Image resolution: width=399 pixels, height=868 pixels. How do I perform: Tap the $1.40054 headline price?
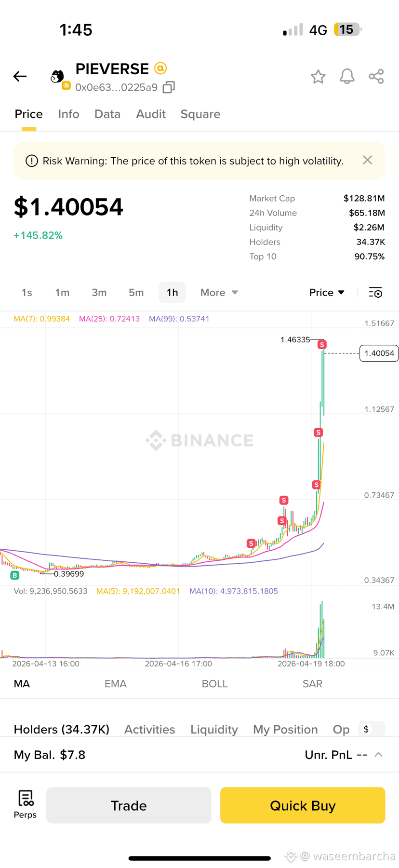(x=68, y=207)
